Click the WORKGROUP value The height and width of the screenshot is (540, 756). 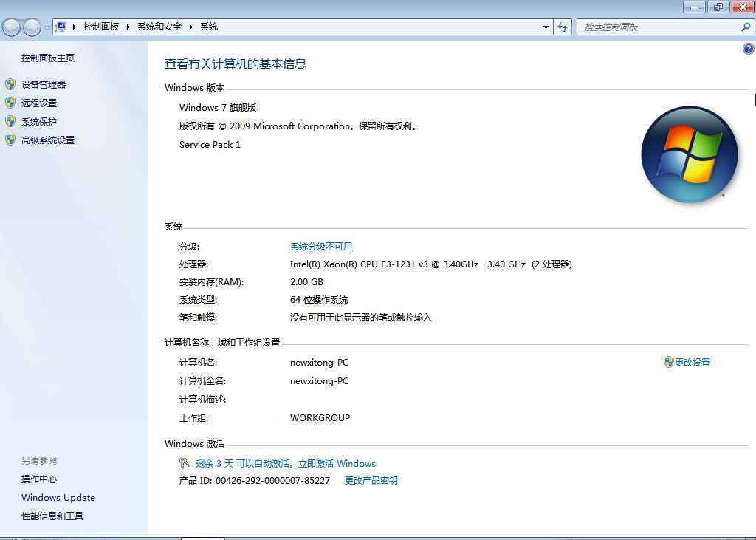[320, 418]
